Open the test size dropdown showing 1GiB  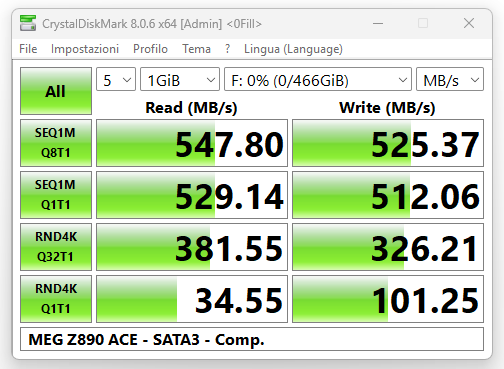coord(180,79)
